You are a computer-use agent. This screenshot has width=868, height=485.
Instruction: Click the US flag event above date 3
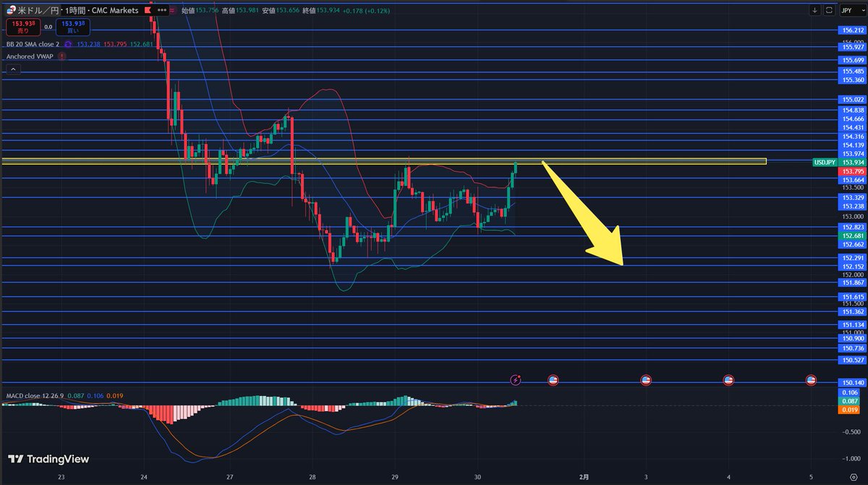646,379
